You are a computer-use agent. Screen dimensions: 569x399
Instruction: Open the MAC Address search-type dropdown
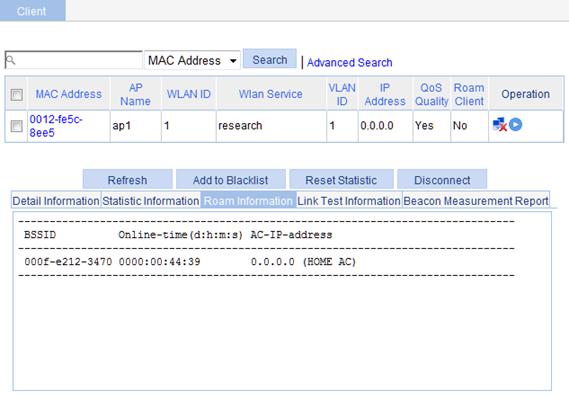point(192,61)
